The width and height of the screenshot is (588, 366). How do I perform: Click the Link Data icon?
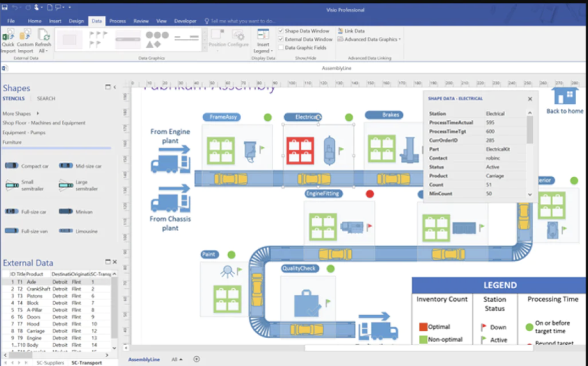click(x=341, y=31)
